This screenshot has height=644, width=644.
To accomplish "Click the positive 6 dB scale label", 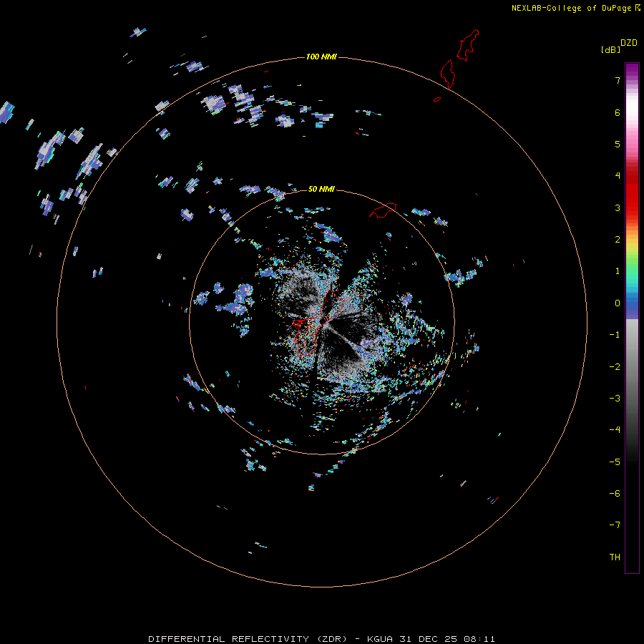I will [617, 112].
